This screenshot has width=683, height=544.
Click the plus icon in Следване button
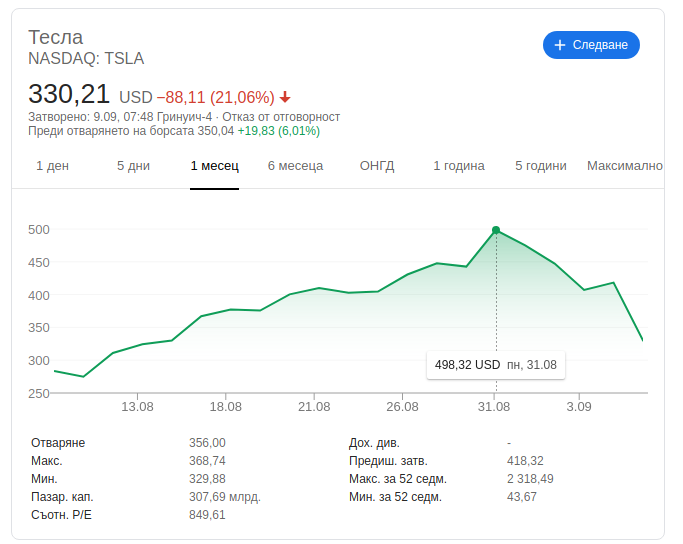(560, 45)
